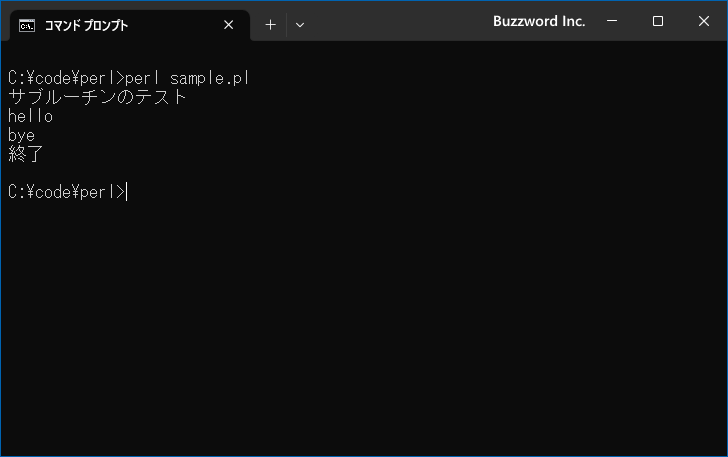The image size is (728, 457).
Task: Click the command prompt icon in tab
Action: [x=27, y=26]
